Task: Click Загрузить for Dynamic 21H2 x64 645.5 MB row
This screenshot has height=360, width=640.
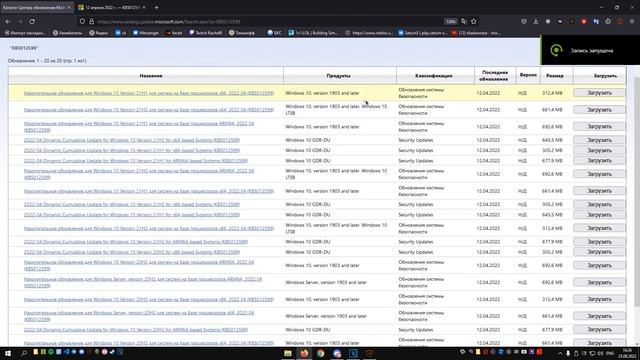Action: (x=599, y=140)
